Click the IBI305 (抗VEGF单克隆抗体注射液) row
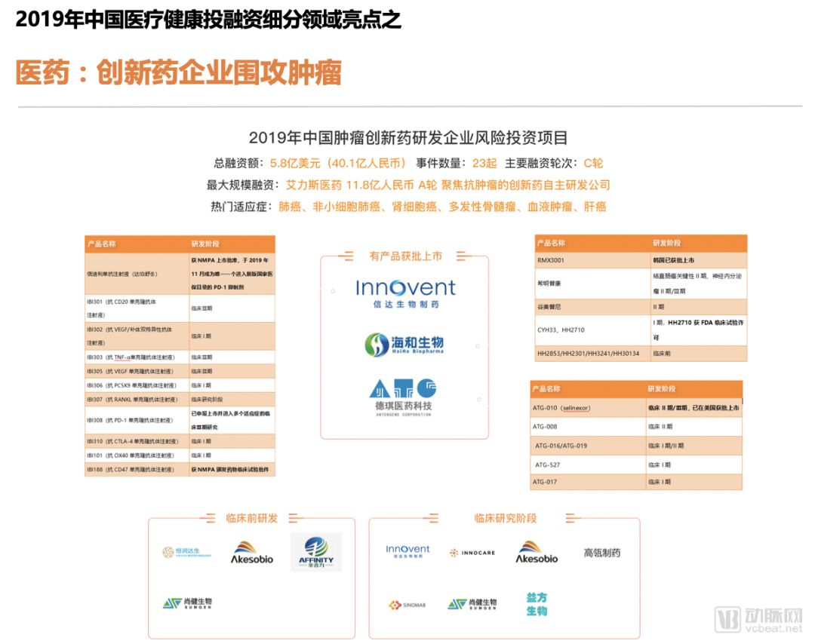Viewport: 815px width, 644px height. tap(180, 371)
